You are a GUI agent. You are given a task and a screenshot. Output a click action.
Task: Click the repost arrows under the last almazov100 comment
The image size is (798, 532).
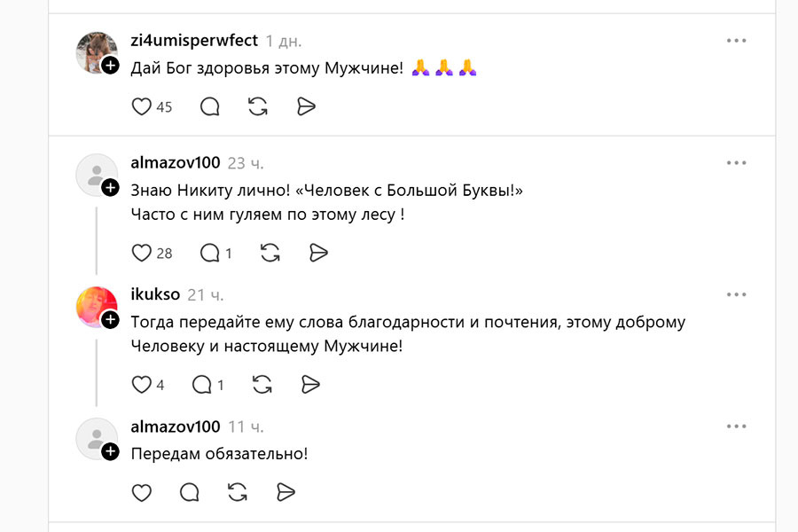[237, 492]
